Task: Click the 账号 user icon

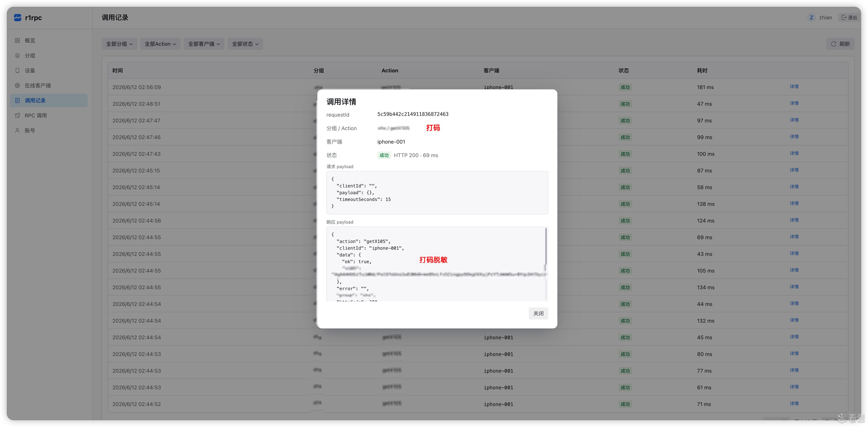Action: 18,130
